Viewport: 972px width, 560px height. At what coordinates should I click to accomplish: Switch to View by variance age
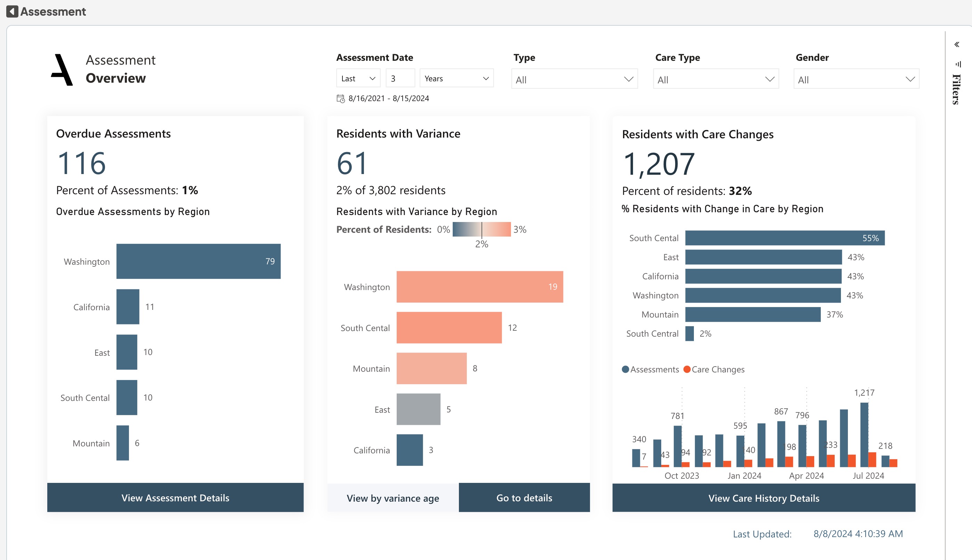click(392, 498)
